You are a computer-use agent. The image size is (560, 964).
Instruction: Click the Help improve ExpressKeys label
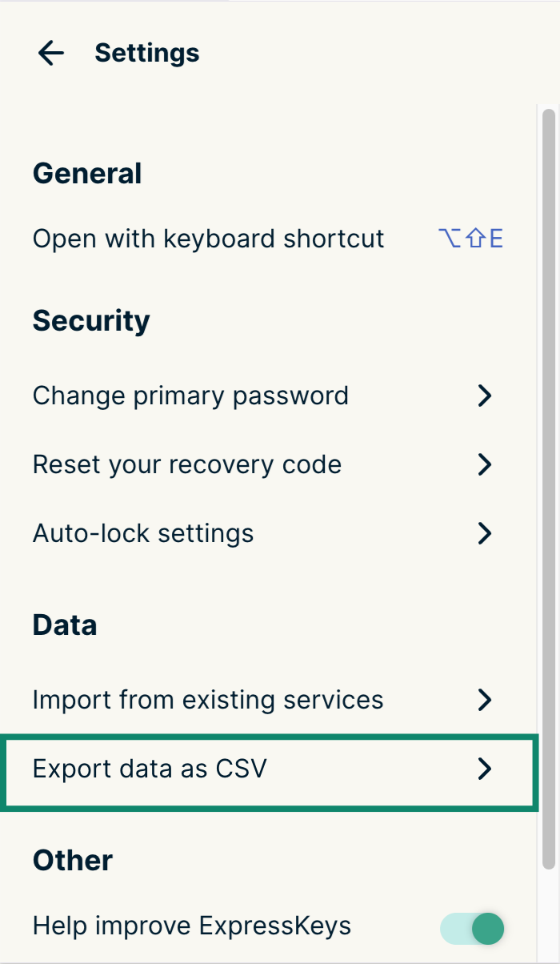(x=192, y=927)
